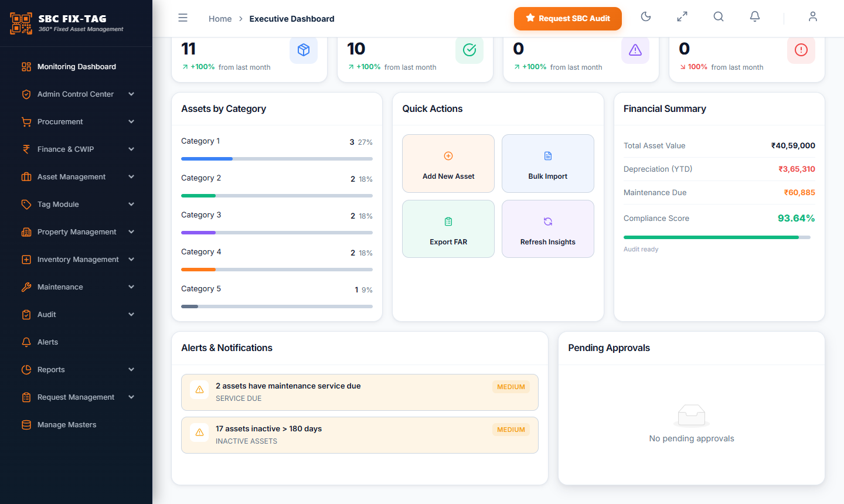Open the notifications bell icon
844x504 pixels.
pyautogui.click(x=755, y=17)
